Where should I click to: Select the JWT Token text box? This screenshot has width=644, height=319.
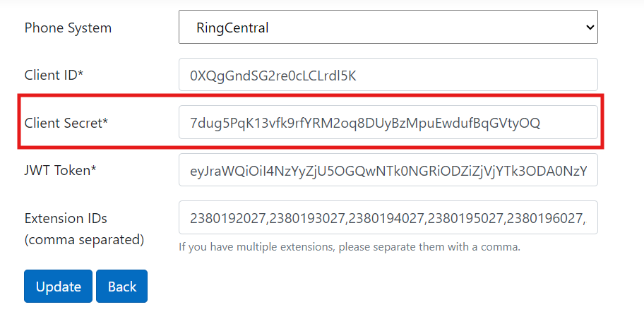(x=388, y=170)
